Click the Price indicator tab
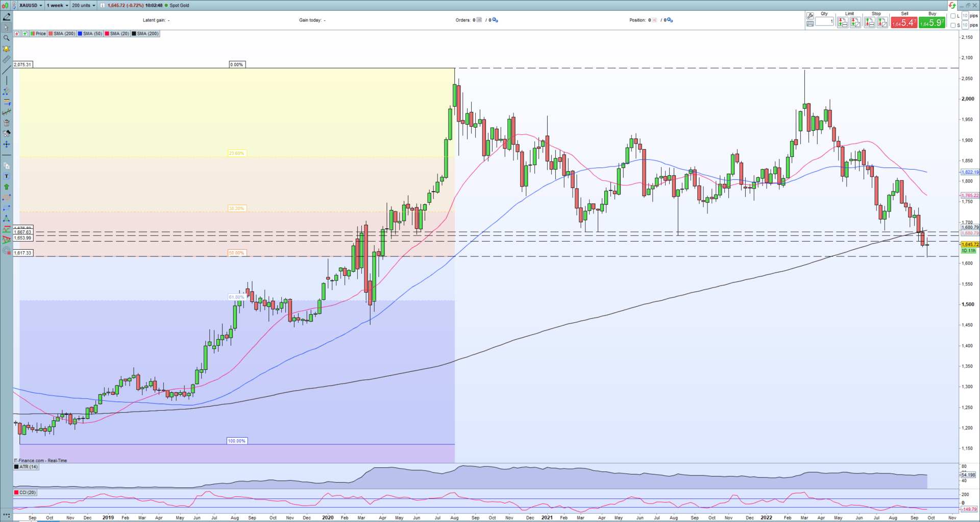Screen dimensions: 980x522 pyautogui.click(x=38, y=34)
